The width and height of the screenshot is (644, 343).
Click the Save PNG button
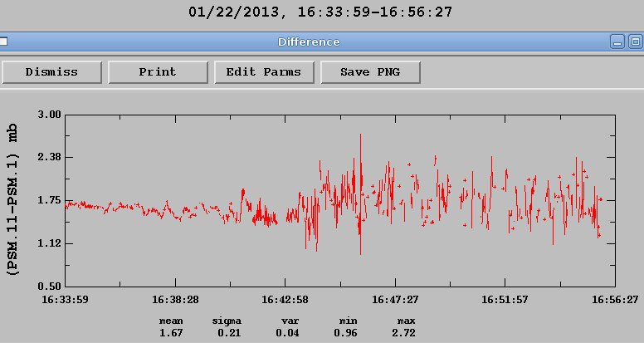370,72
